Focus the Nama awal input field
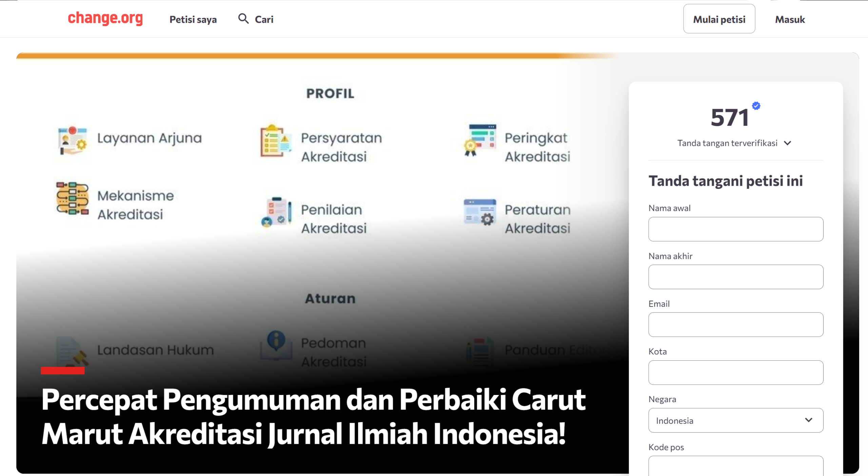Viewport: 868px width, 476px height. pos(735,229)
